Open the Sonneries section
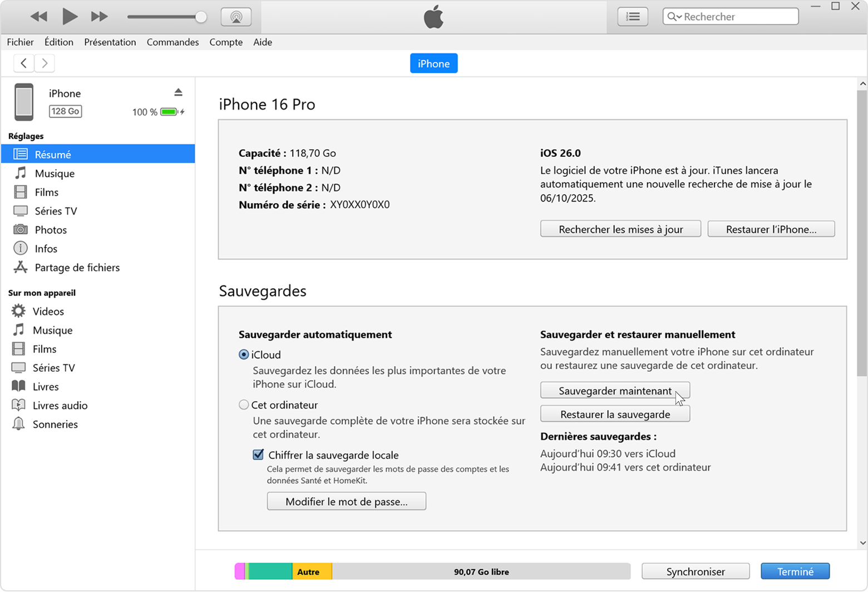The height and width of the screenshot is (592, 868). [x=55, y=424]
